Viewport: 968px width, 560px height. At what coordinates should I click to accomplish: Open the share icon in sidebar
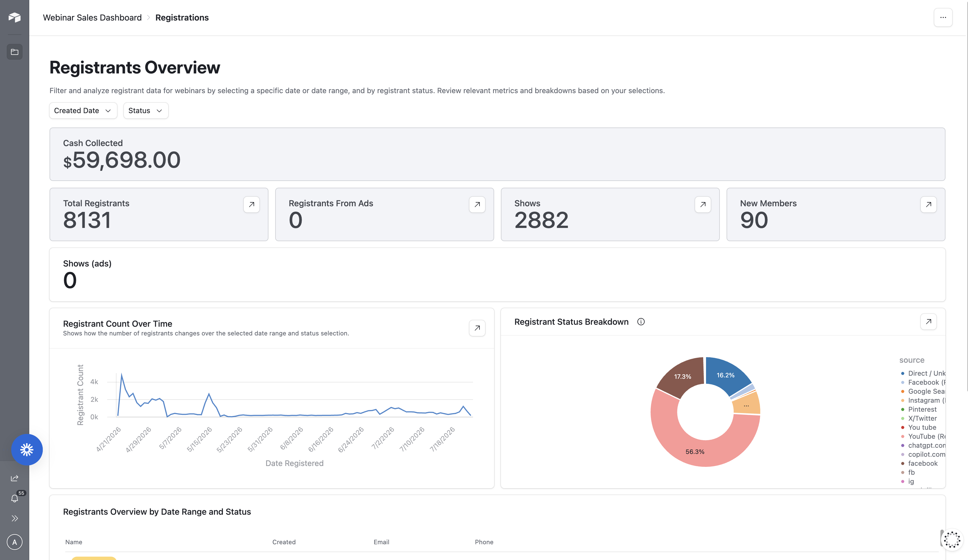(x=15, y=478)
